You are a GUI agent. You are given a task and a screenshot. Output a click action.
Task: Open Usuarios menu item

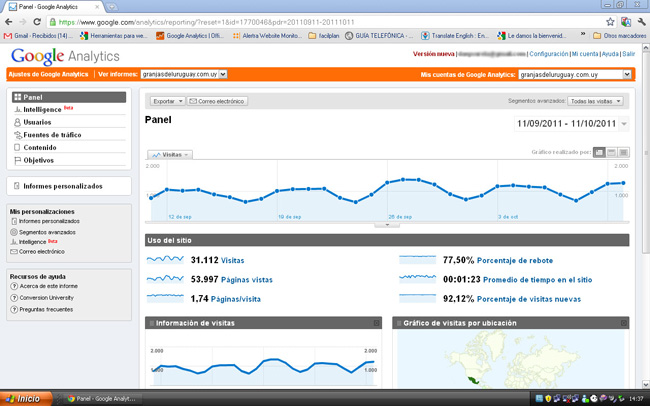pos(69,122)
